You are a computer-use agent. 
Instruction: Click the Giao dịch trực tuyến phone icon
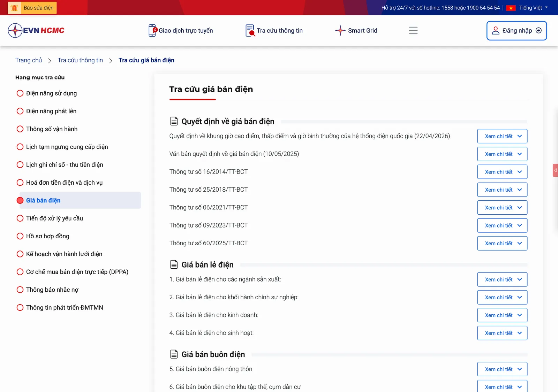(153, 30)
